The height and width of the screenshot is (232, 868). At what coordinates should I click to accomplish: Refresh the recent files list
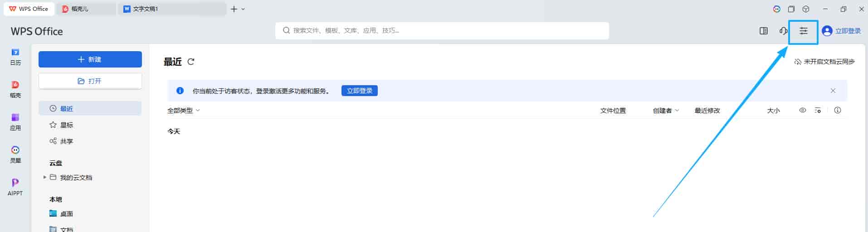pos(191,62)
